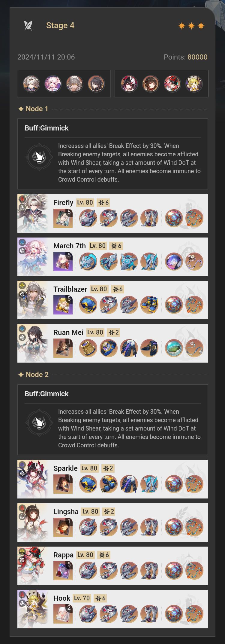Click Hook's character name

[62, 598]
